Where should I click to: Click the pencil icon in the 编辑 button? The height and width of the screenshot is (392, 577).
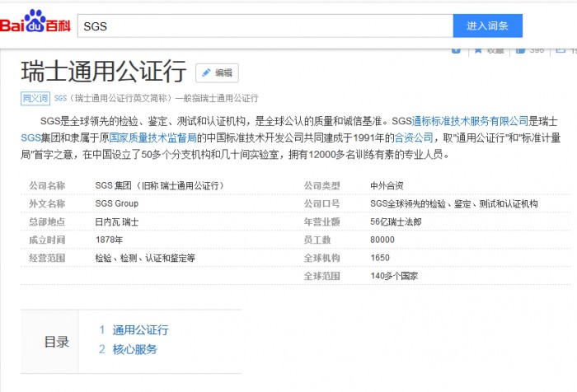(206, 72)
